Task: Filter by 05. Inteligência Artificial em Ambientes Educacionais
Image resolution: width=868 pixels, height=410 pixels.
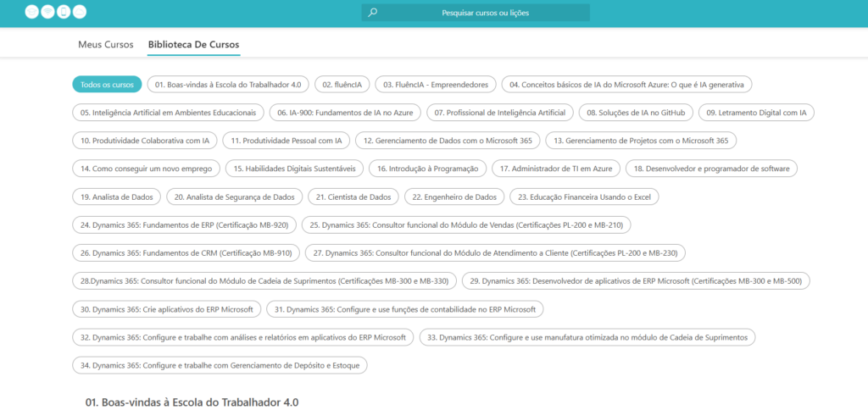Action: point(169,113)
